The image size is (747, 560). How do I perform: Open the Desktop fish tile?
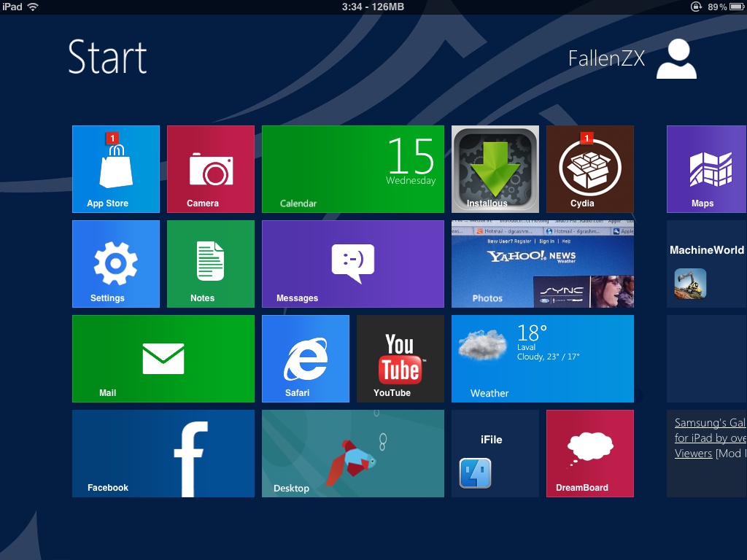click(x=353, y=454)
